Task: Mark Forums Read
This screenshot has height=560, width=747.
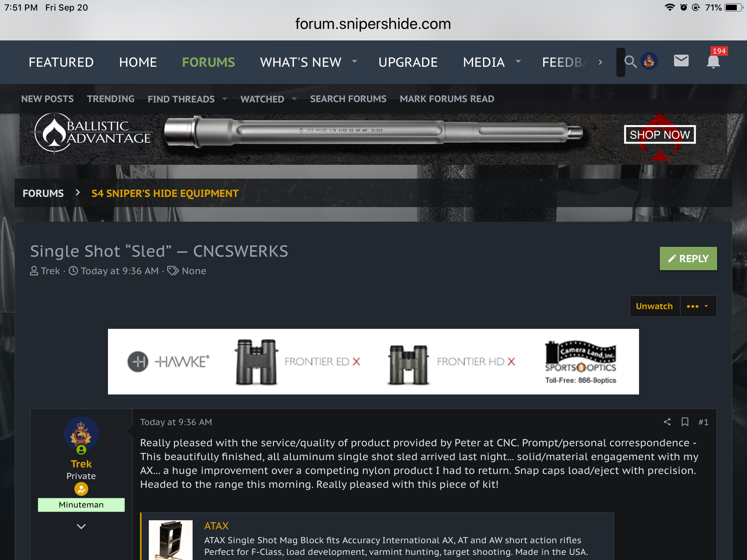Action: point(447,99)
